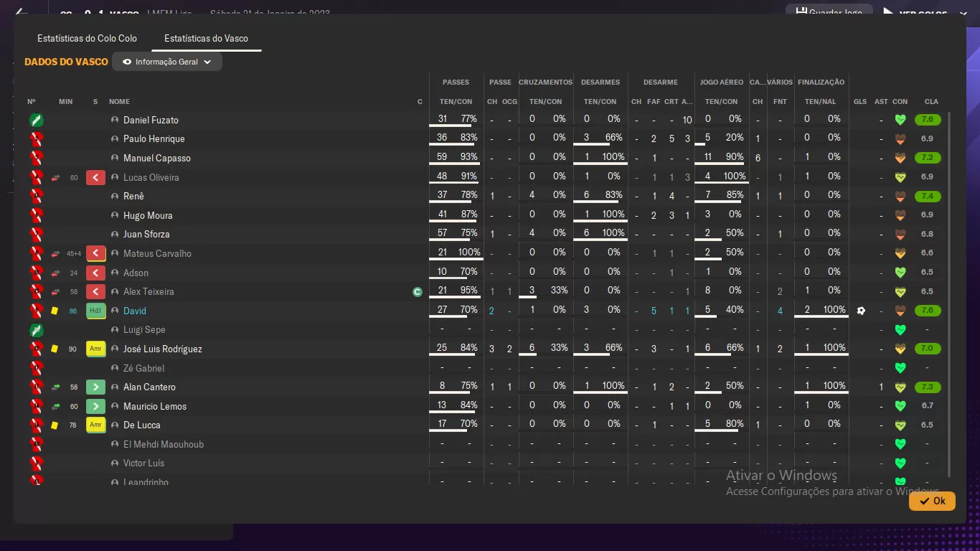Click the HdJ badge in David's row

95,311
